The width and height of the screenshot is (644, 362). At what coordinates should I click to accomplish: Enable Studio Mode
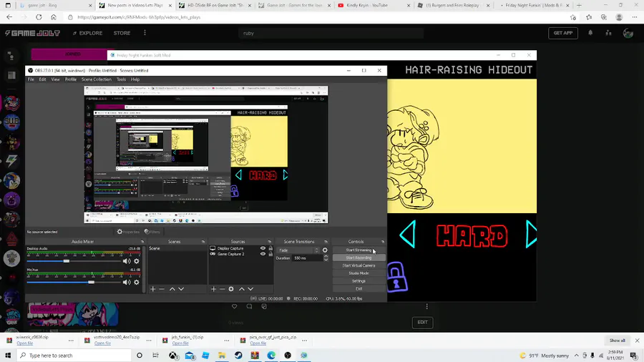pyautogui.click(x=358, y=273)
